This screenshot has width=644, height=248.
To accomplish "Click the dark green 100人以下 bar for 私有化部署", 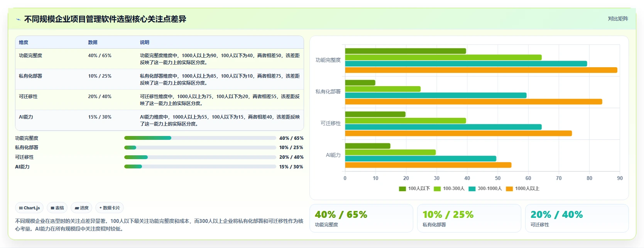I will 360,83.
